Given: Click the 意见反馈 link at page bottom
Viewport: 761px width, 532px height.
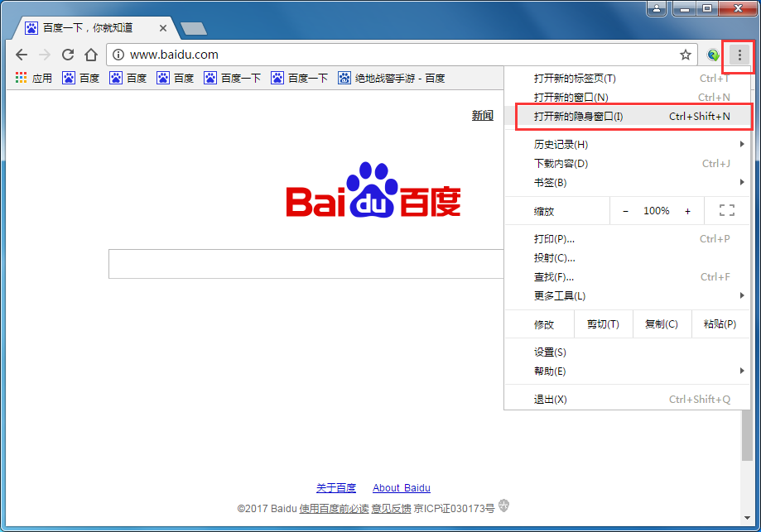Looking at the screenshot, I should coord(393,508).
